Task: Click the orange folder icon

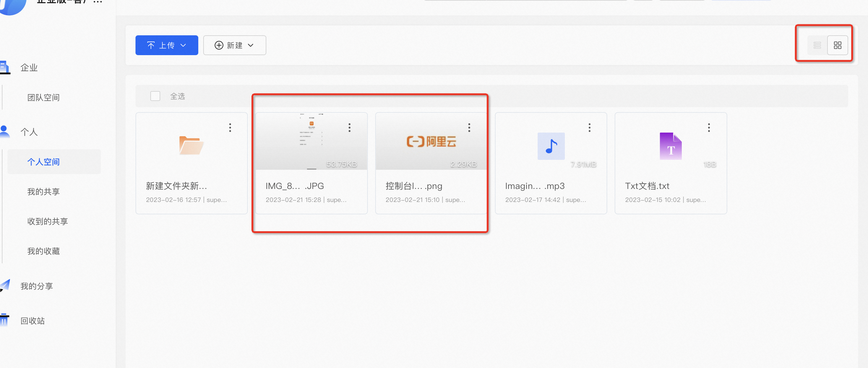Action: pos(191,145)
